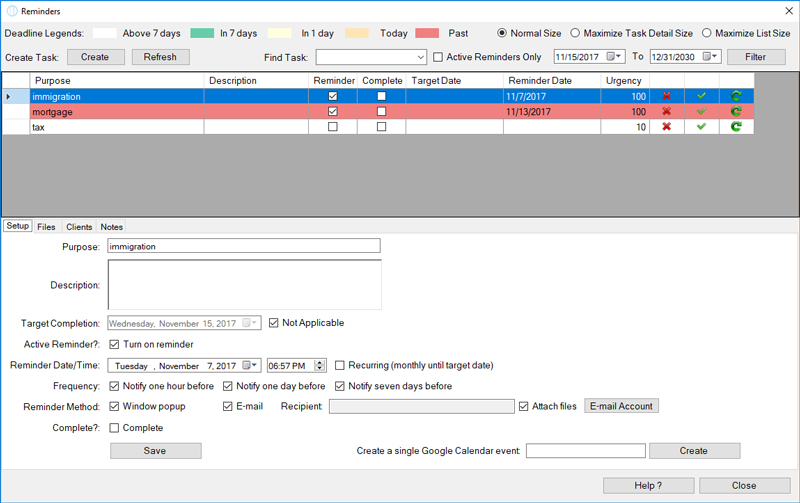Image resolution: width=800 pixels, height=503 pixels.
Task: Open Reminder Date calendar dropdown
Action: click(x=250, y=365)
